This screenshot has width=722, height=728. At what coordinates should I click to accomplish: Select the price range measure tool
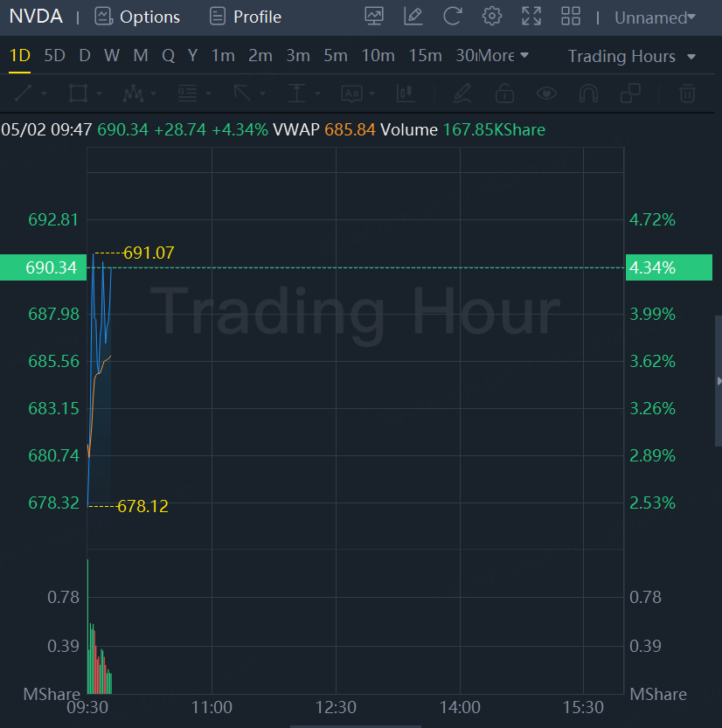click(296, 94)
